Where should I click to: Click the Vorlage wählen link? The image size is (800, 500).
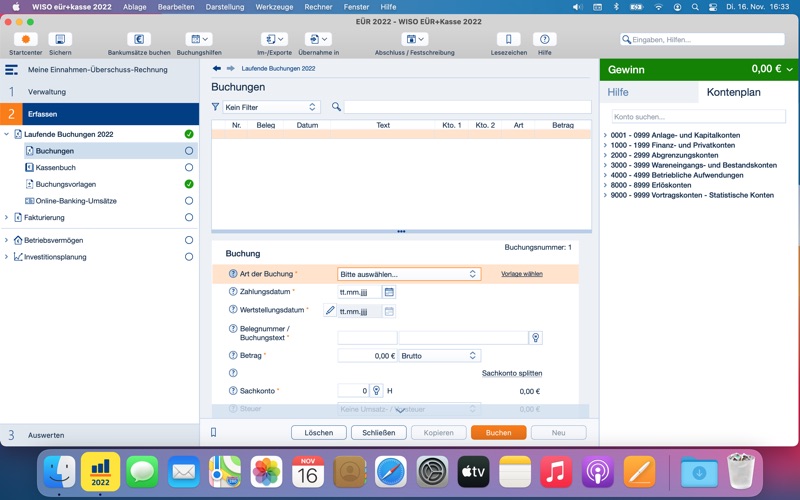(521, 274)
